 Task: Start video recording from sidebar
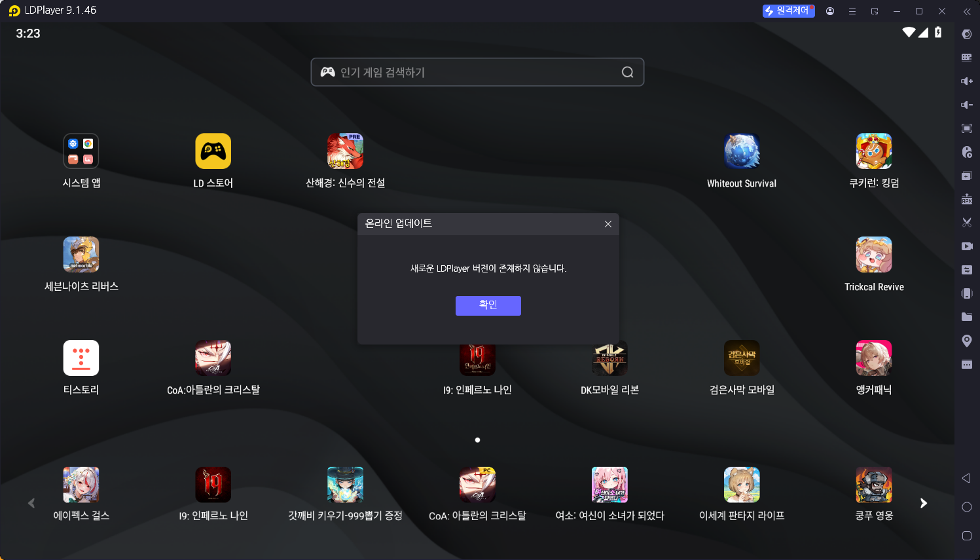click(x=967, y=246)
